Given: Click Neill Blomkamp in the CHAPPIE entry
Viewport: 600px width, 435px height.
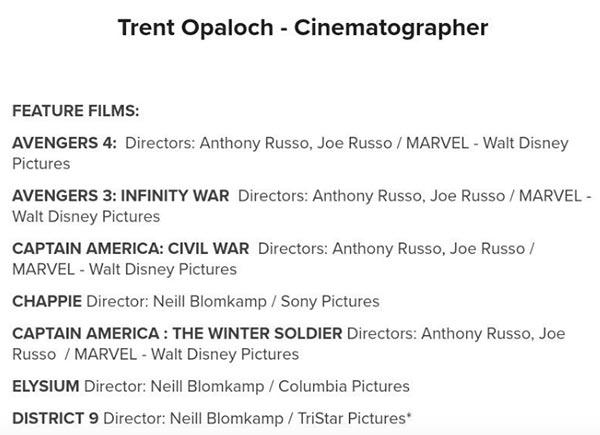Looking at the screenshot, I should pos(210,301).
